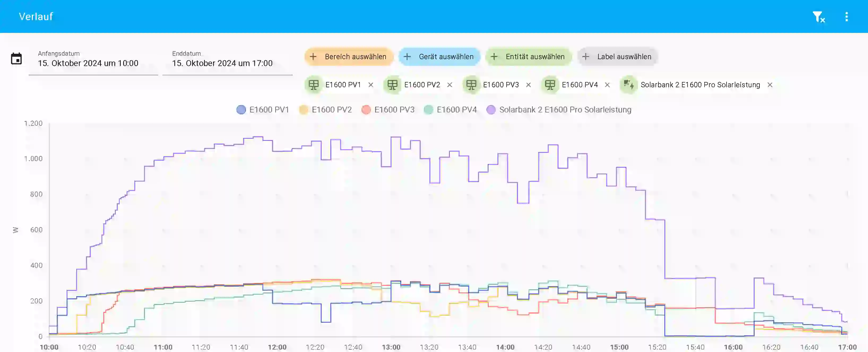Click plus icon on Bereich auswählen
Viewport: 868px width, 352px height.
click(x=313, y=57)
